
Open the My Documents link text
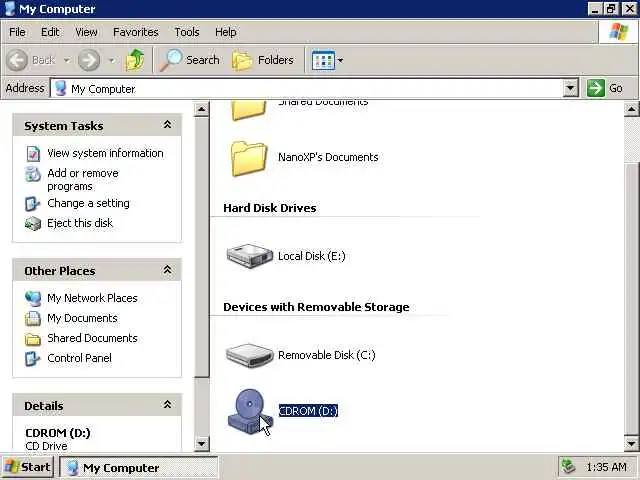pyautogui.click(x=82, y=318)
